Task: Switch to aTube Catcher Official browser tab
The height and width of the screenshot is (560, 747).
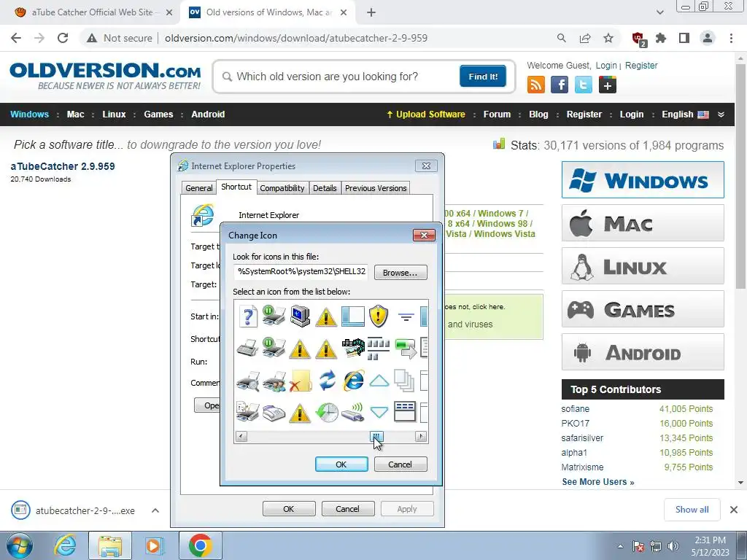Action: coord(93,12)
